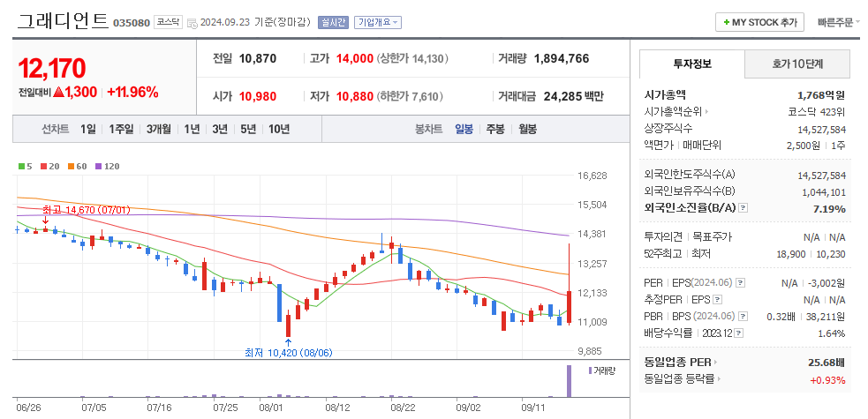This screenshot has width=868, height=419.
Task: Click the 실시간 real-time button
Action: tap(333, 22)
